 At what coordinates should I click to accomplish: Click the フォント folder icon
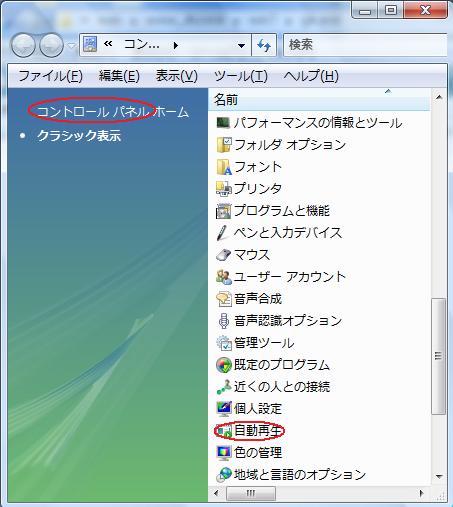click(x=223, y=167)
